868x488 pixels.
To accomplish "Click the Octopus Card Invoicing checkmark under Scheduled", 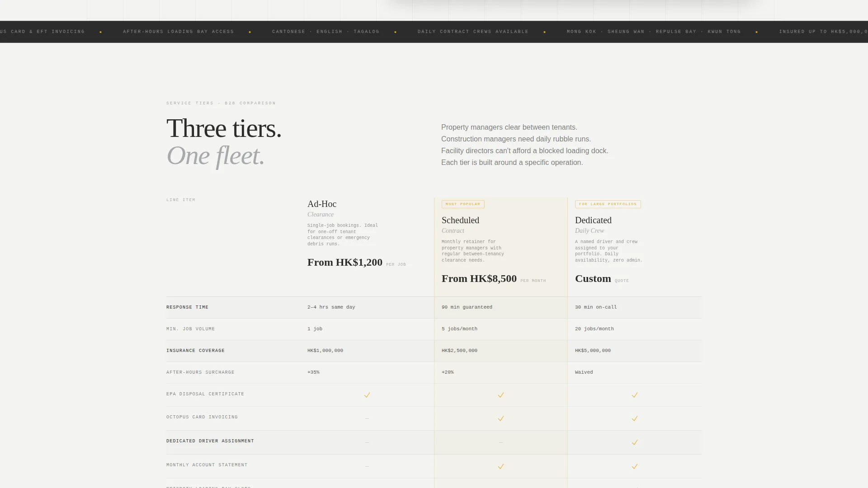I will [x=501, y=418].
